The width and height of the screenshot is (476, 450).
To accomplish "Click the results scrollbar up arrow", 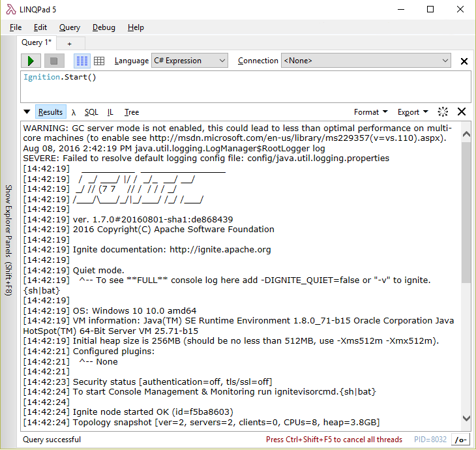I will pos(466,134).
